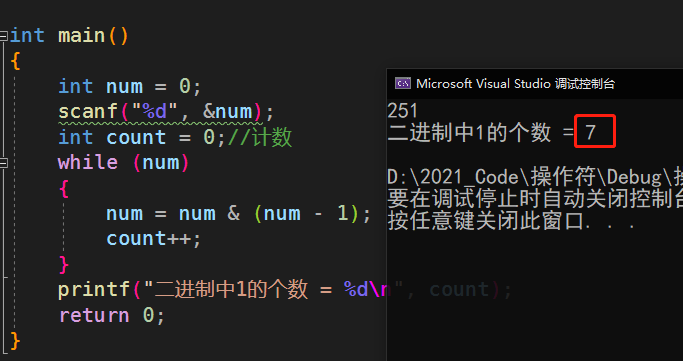Click the 'while (num)' statement
The height and width of the screenshot is (361, 683).
point(123,163)
